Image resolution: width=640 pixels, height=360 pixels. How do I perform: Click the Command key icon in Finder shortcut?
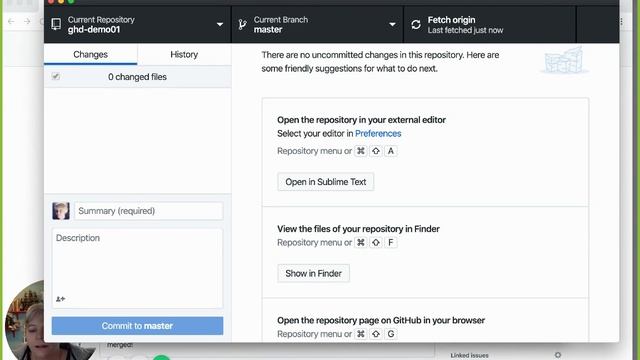pos(361,242)
